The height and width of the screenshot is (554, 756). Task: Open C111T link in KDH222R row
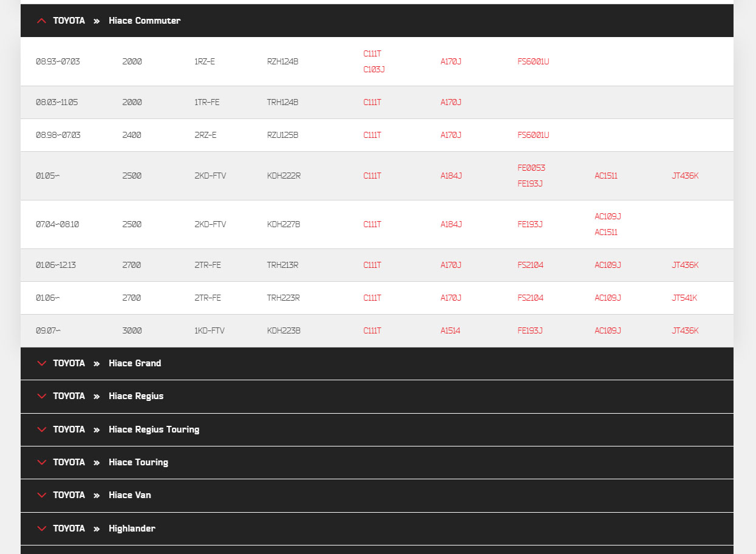[x=372, y=176]
